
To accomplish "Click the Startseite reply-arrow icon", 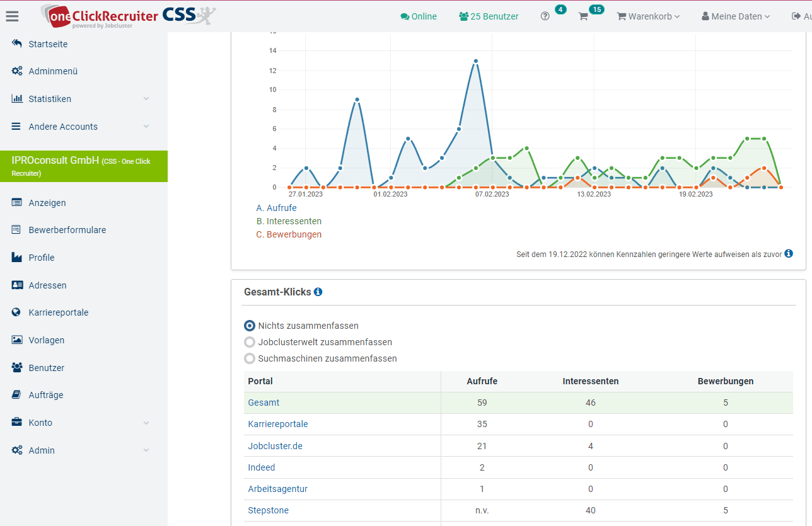I will click(17, 44).
